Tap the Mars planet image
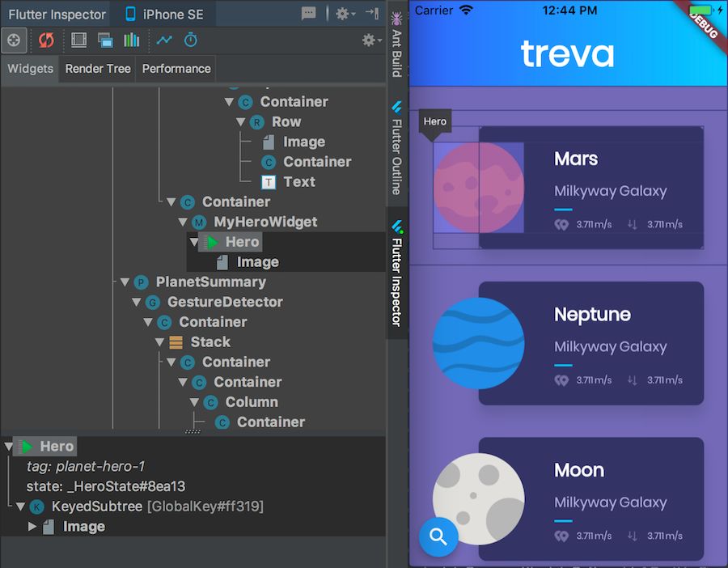Image resolution: width=728 pixels, height=568 pixels. tap(479, 188)
